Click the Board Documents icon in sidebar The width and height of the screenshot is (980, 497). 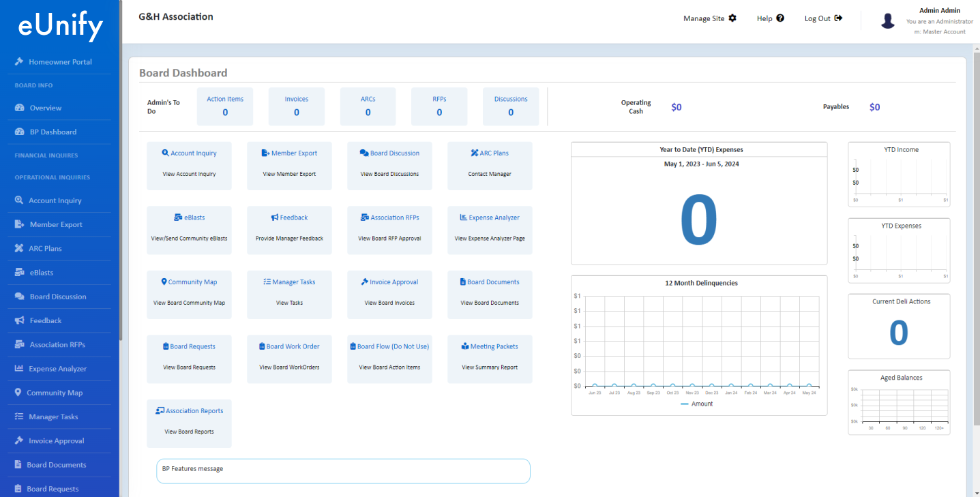pos(18,464)
